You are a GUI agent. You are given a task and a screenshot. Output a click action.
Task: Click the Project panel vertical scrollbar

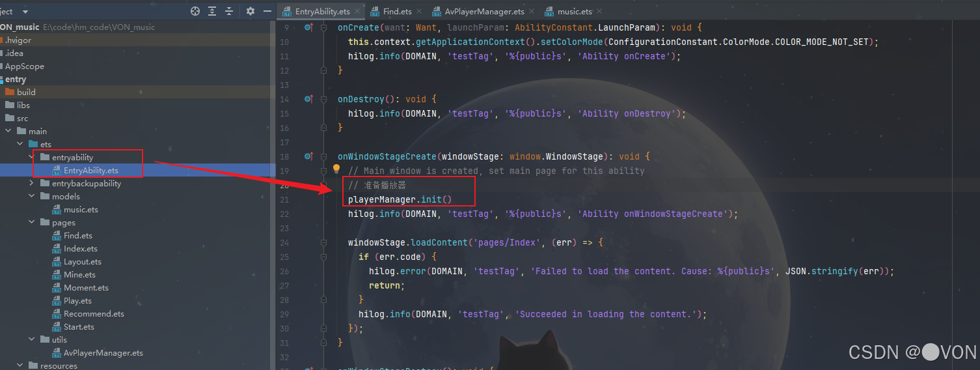pos(273,195)
